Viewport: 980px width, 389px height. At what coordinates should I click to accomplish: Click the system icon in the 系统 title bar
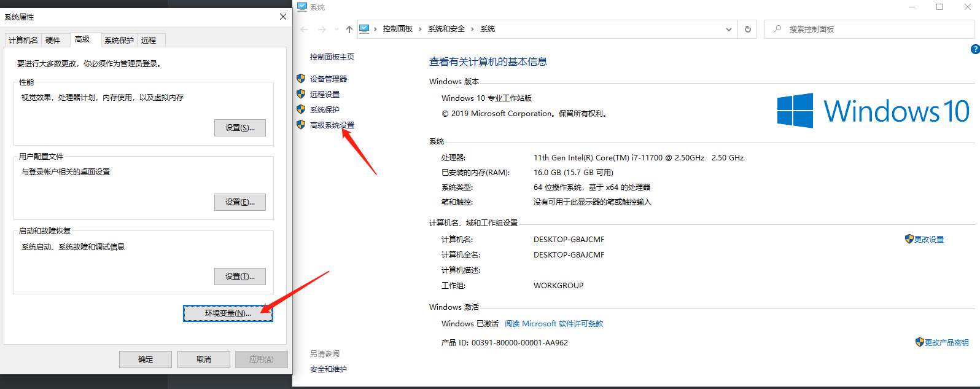click(x=302, y=7)
